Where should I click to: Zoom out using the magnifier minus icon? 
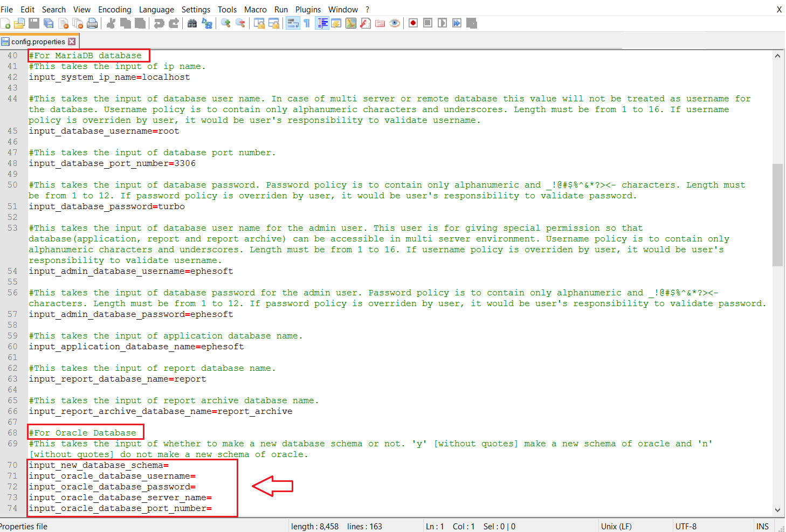coord(240,23)
